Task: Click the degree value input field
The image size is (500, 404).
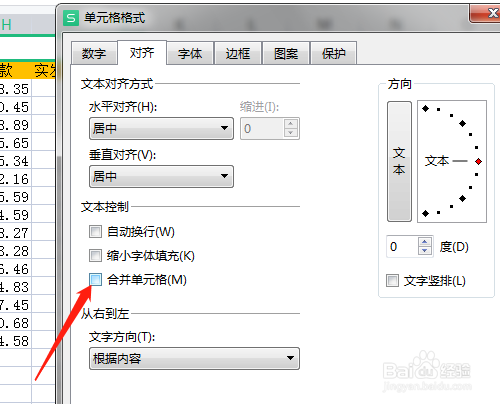Action: [403, 246]
